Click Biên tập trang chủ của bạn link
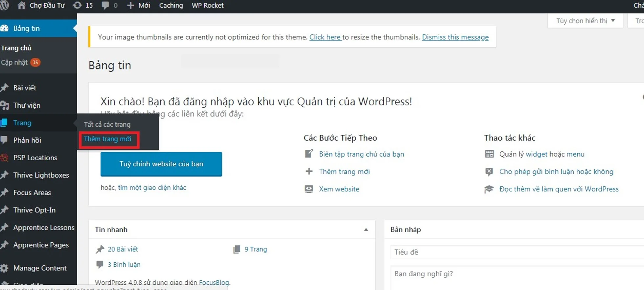 click(361, 154)
